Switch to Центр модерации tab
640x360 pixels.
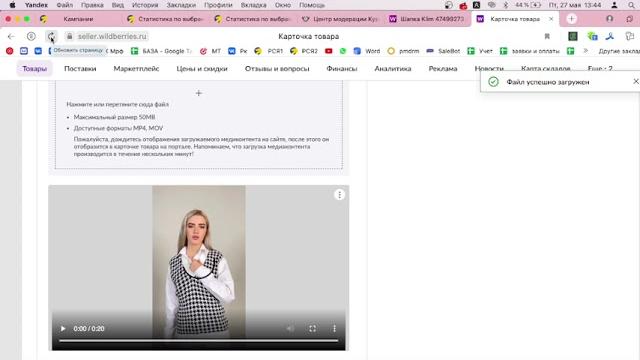(x=340, y=19)
